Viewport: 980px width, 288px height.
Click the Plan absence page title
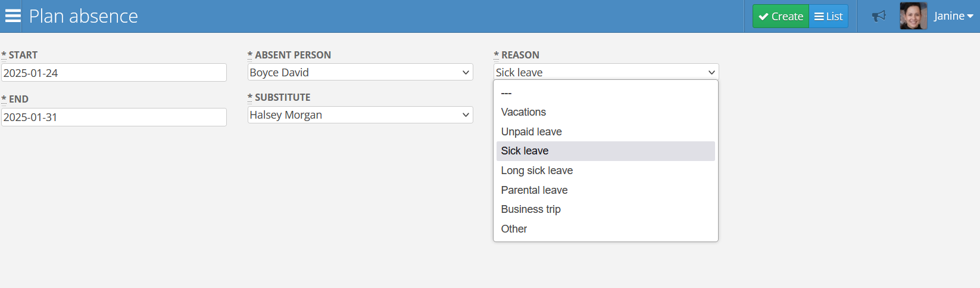pos(83,16)
